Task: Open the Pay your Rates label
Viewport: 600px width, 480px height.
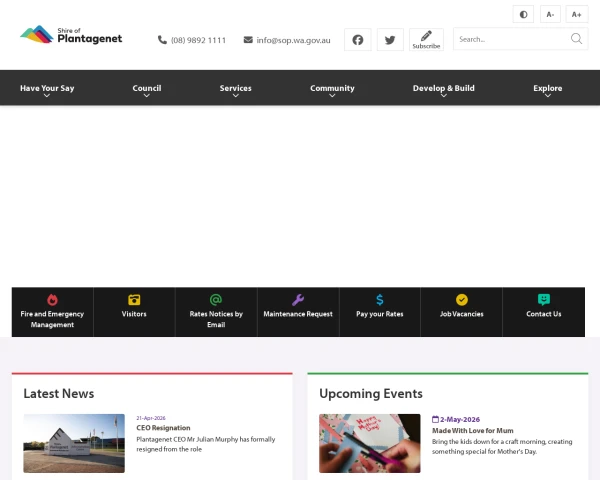Action: point(380,314)
